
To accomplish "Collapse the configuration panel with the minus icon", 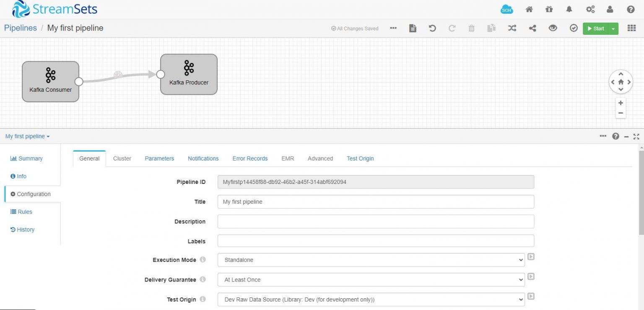I will [x=626, y=136].
